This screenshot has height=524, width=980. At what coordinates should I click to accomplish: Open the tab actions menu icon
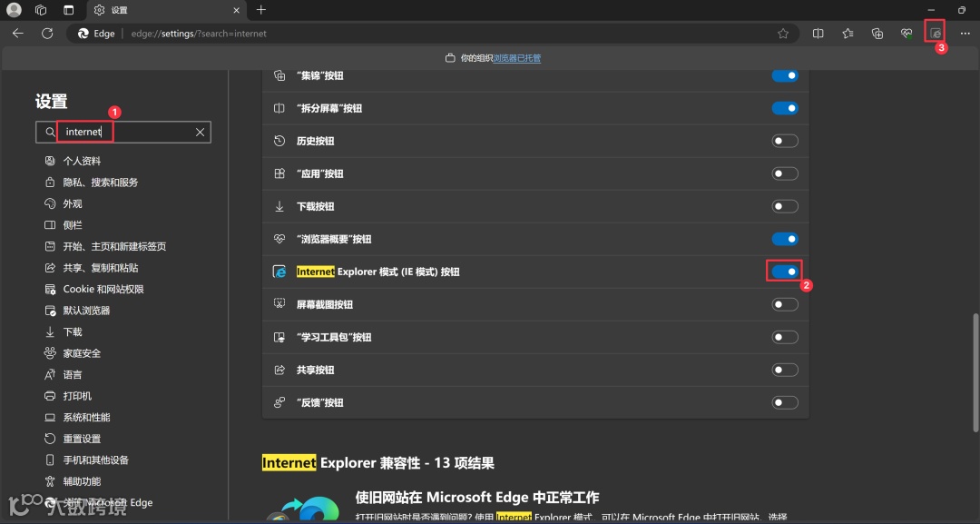click(69, 10)
